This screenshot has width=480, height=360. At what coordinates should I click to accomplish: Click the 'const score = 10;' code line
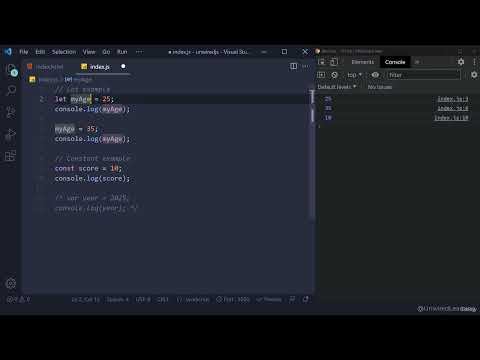point(88,168)
